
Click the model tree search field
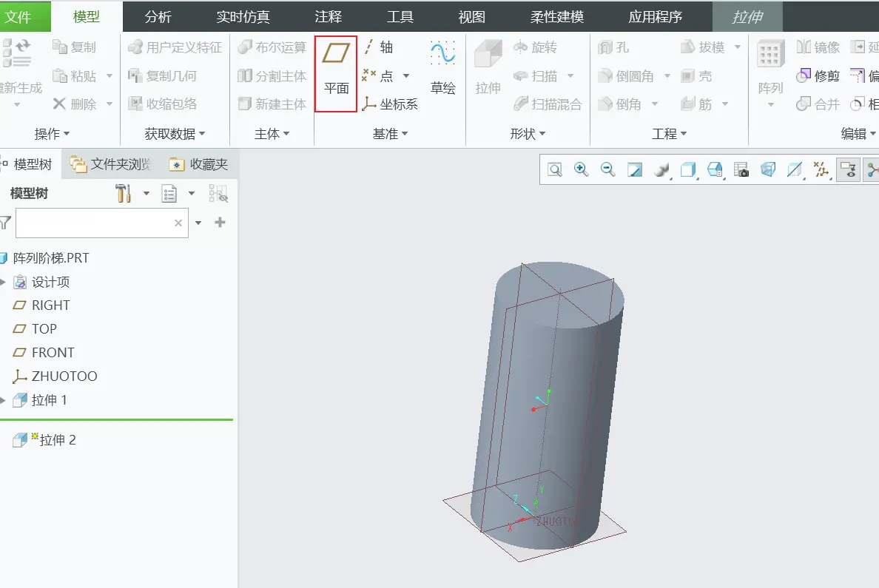coord(96,223)
